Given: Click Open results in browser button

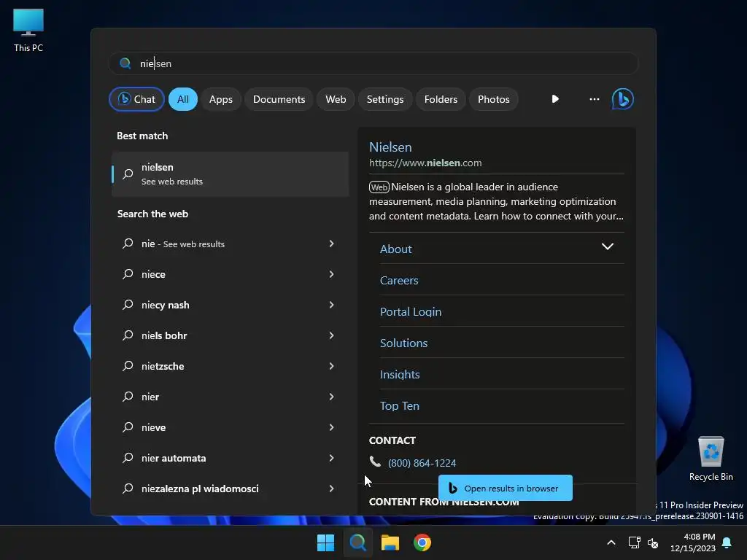Looking at the screenshot, I should tap(505, 488).
